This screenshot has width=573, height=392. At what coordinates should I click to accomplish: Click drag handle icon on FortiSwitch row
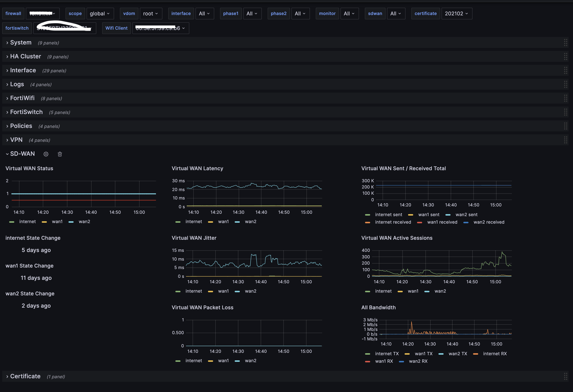(565, 112)
